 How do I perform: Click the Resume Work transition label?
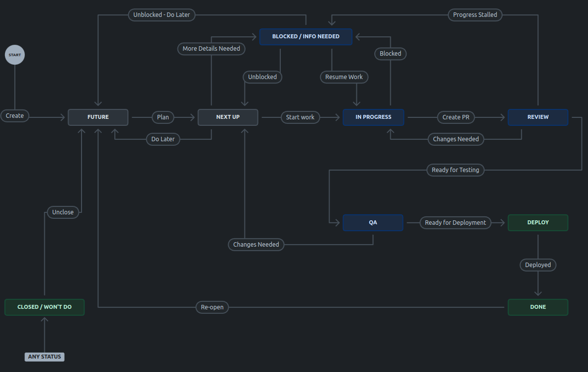(x=344, y=77)
